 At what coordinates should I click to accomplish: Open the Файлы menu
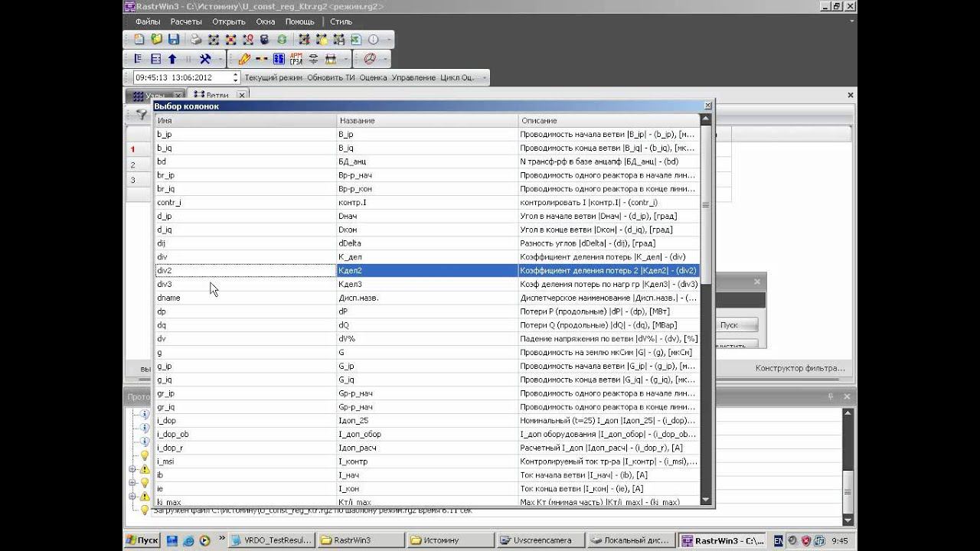coord(148,22)
